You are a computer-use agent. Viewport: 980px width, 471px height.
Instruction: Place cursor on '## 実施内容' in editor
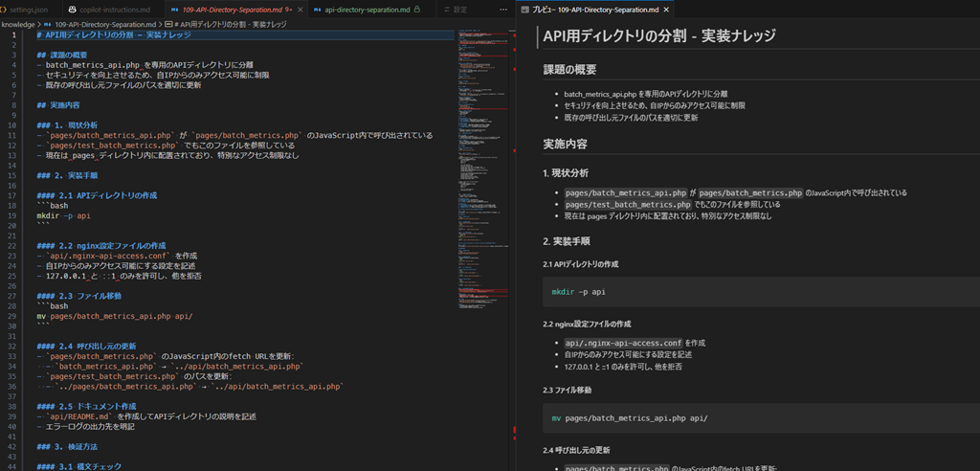point(58,105)
